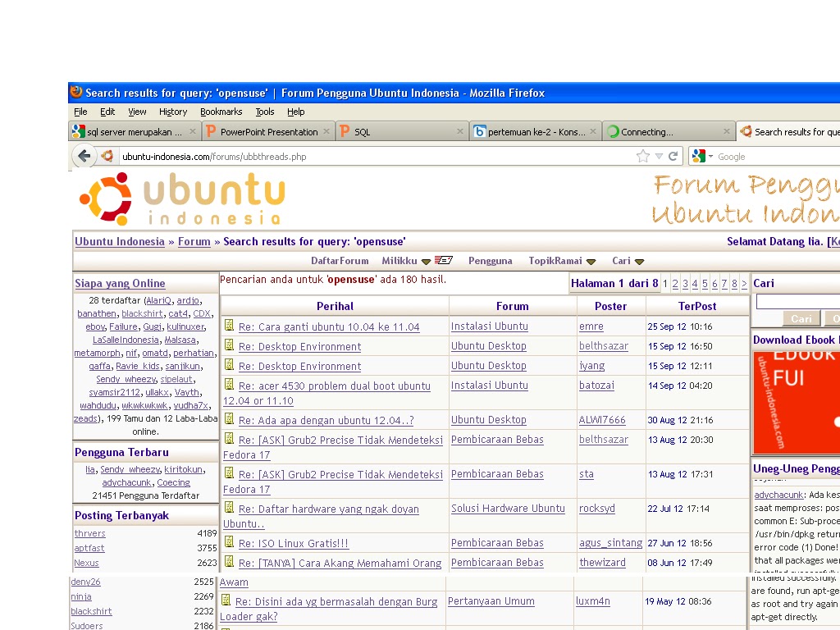Open top poster 'thrvers' profile
This screenshot has height=630, width=840.
tap(90, 533)
